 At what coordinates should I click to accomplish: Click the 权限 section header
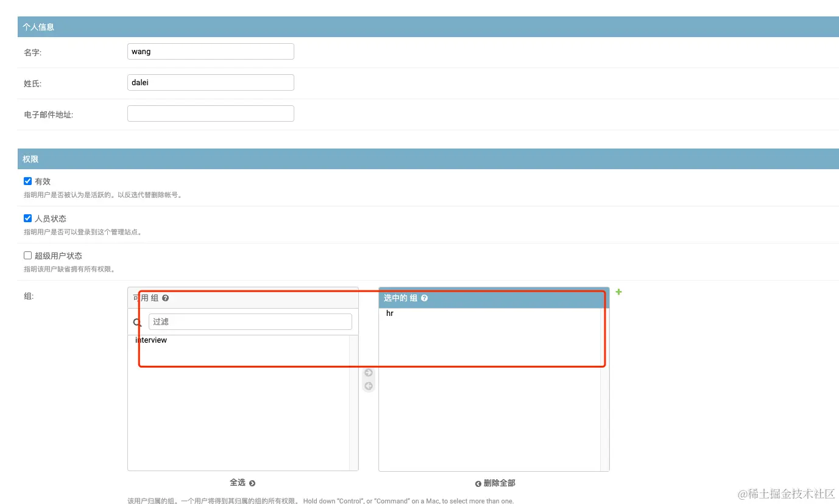point(428,159)
